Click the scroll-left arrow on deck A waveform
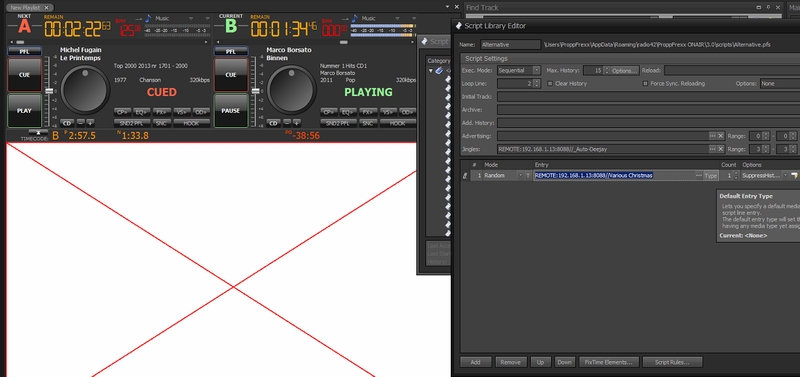Image resolution: width=800 pixels, height=377 pixels. pyautogui.click(x=11, y=42)
